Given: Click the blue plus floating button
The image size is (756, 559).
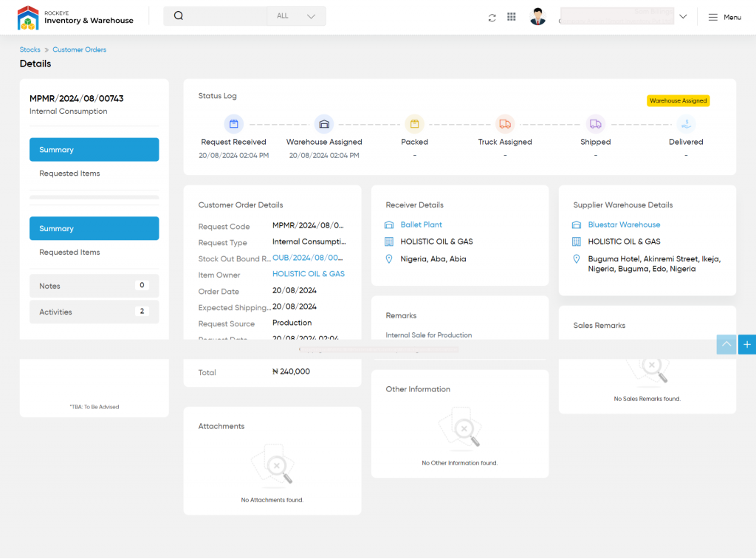Looking at the screenshot, I should (x=746, y=344).
